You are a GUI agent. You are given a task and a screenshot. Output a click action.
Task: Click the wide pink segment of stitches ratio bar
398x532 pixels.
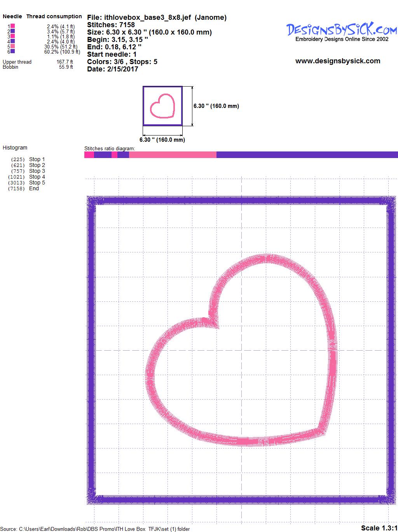coord(173,155)
